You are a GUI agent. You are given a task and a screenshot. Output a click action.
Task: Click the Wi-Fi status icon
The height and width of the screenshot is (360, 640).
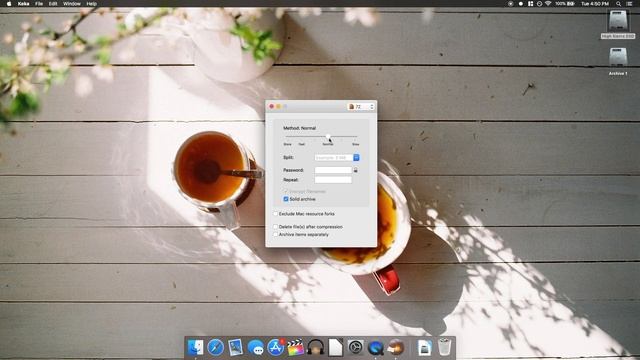pos(548,4)
